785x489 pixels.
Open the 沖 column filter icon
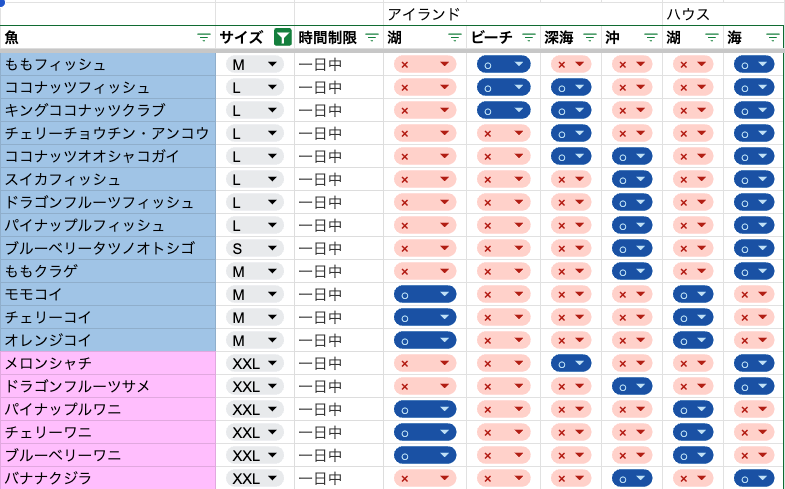point(651,38)
